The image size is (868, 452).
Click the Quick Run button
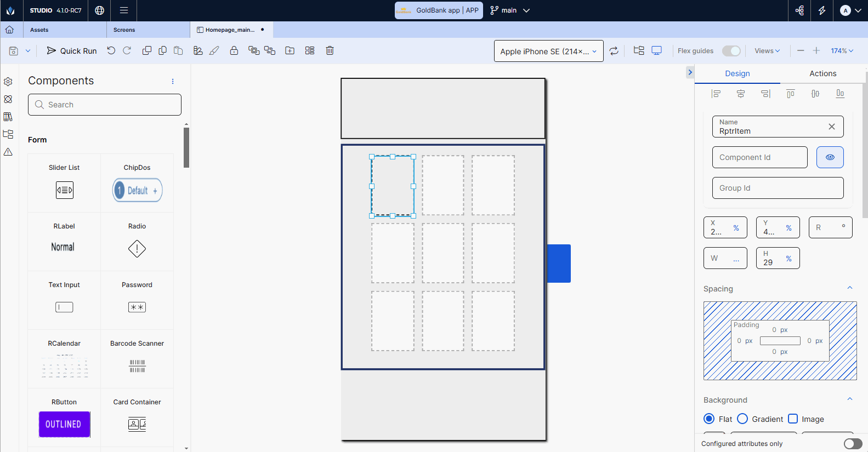point(72,51)
